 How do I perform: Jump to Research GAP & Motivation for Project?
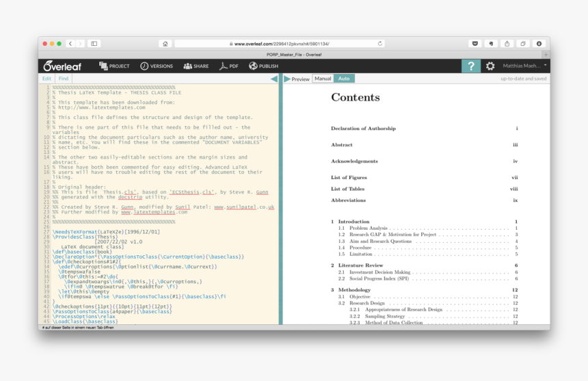coord(392,235)
